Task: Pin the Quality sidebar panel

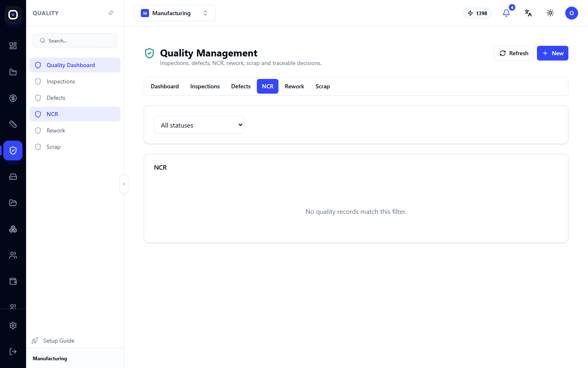Action: click(x=111, y=13)
